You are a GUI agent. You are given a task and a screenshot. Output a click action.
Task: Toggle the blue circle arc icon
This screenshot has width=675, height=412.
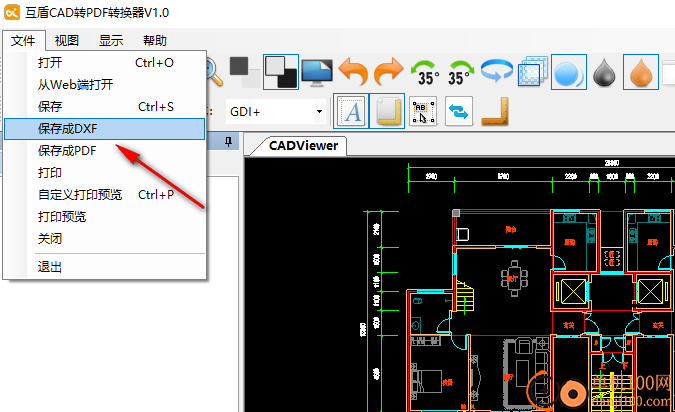(x=569, y=72)
